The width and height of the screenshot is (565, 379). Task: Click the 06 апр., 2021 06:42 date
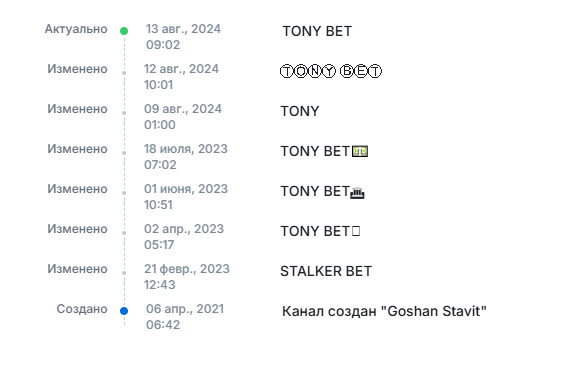pos(185,317)
